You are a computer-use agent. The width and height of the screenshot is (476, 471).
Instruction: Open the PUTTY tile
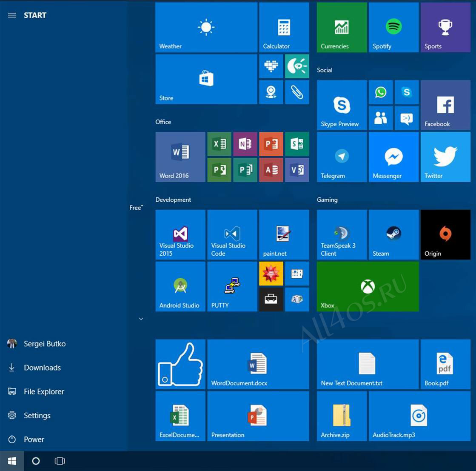coord(232,286)
